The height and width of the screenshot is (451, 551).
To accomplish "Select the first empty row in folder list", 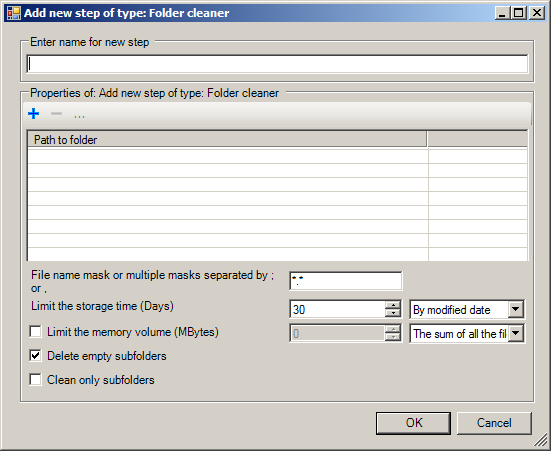I will point(278,156).
